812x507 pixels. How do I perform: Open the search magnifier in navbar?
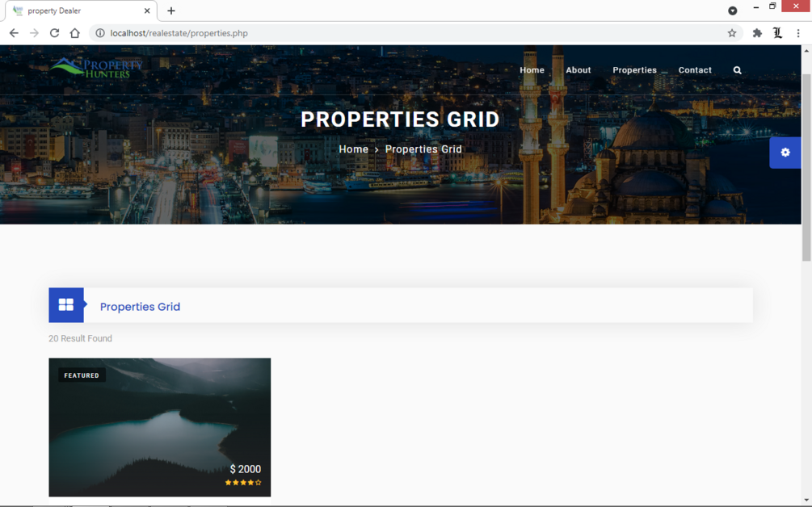pos(738,70)
